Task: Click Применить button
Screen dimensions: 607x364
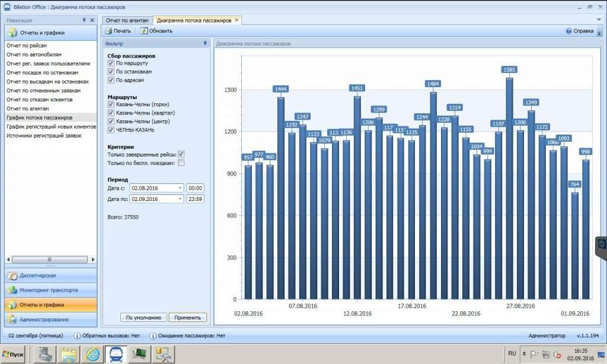Action: (188, 318)
